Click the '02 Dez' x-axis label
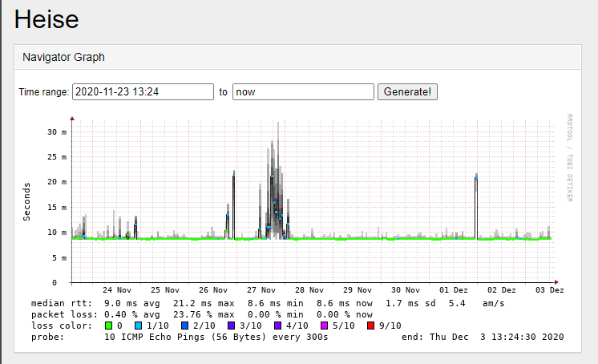This screenshot has height=364, width=598. click(x=502, y=290)
